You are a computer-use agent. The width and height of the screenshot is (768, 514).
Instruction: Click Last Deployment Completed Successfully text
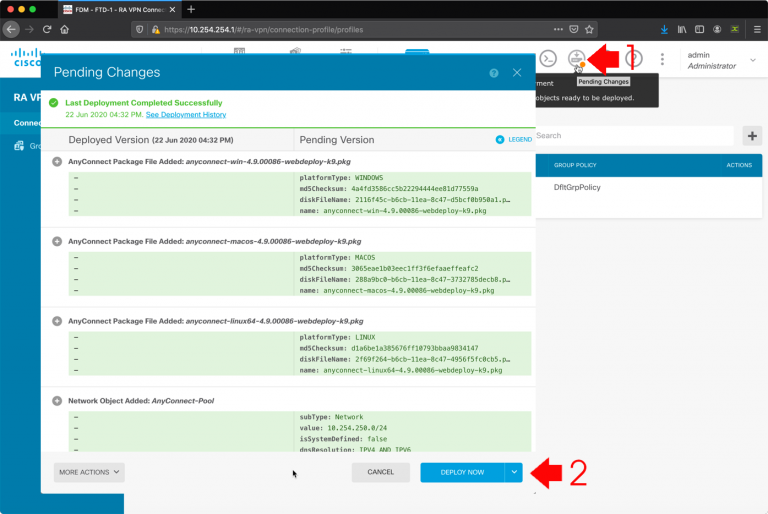click(144, 103)
